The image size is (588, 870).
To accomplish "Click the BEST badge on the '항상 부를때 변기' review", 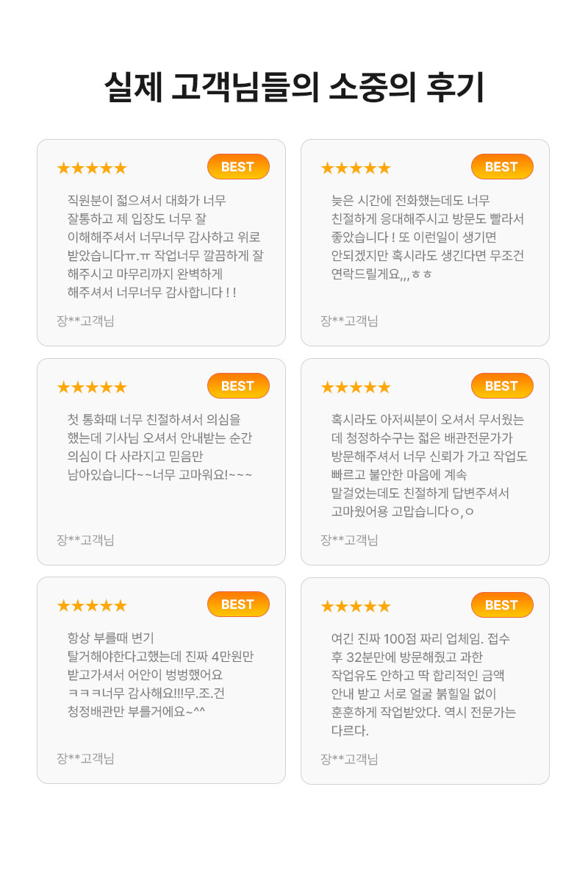I will [x=238, y=605].
